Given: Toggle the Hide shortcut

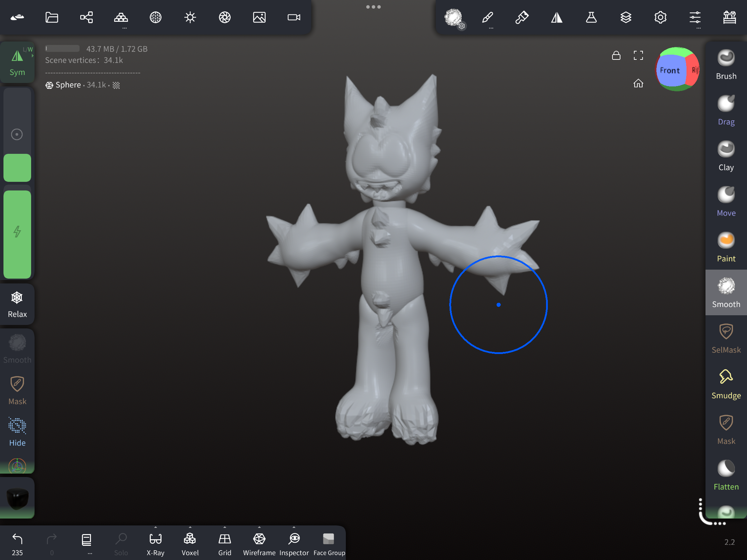Looking at the screenshot, I should tap(17, 432).
